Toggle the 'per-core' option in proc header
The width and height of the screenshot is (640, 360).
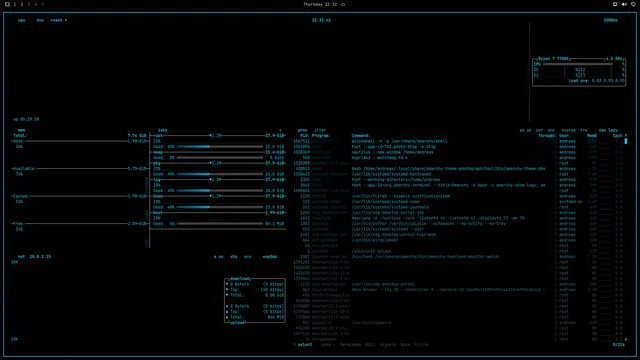545,130
